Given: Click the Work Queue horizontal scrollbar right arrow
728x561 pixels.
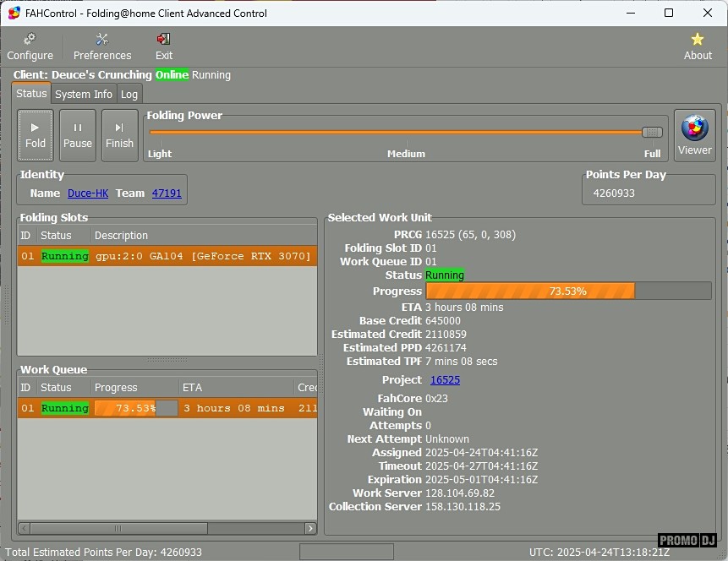Looking at the screenshot, I should point(310,528).
